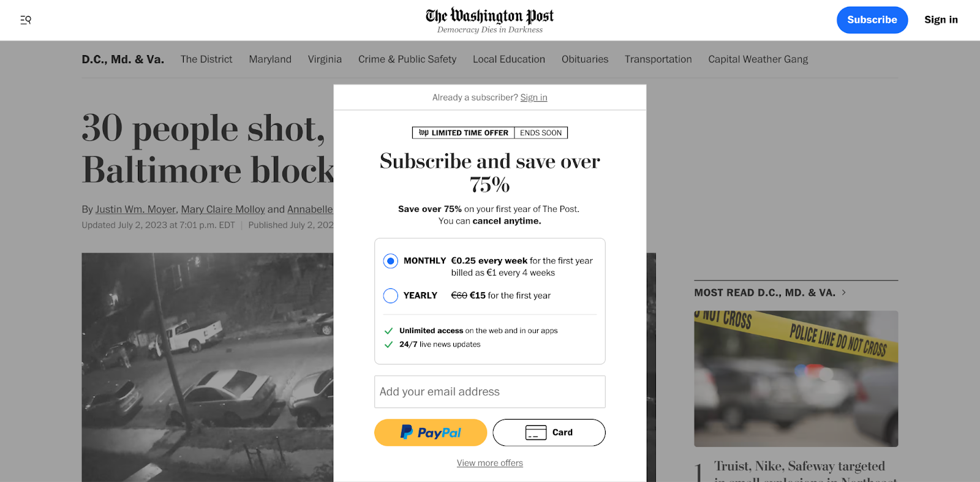Screen dimensions: 980x482
Task: Open the Obituaries section
Action: [584, 59]
